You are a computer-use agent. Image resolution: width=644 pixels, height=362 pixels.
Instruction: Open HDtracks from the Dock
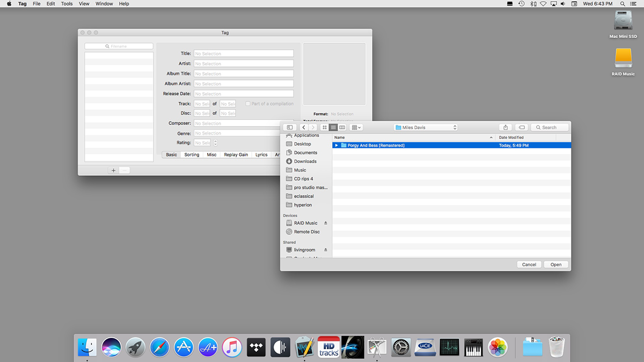pyautogui.click(x=328, y=347)
